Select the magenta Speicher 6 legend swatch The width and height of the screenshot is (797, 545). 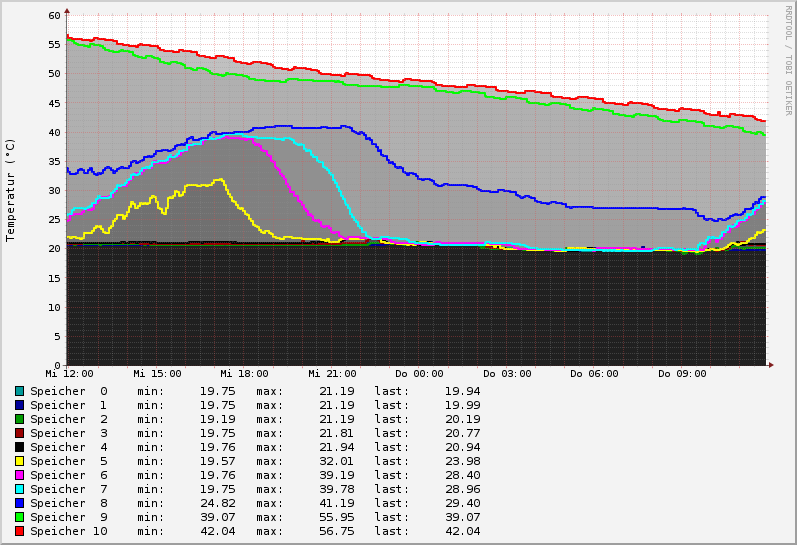tap(19, 475)
